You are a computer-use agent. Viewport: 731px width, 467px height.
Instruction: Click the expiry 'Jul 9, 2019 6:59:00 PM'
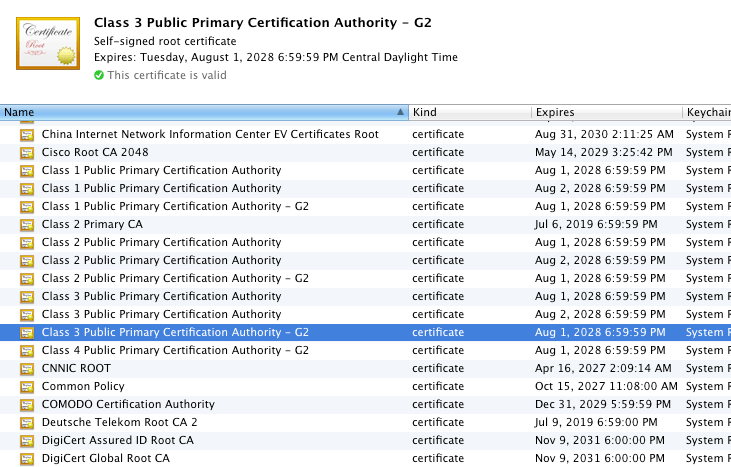[596, 422]
